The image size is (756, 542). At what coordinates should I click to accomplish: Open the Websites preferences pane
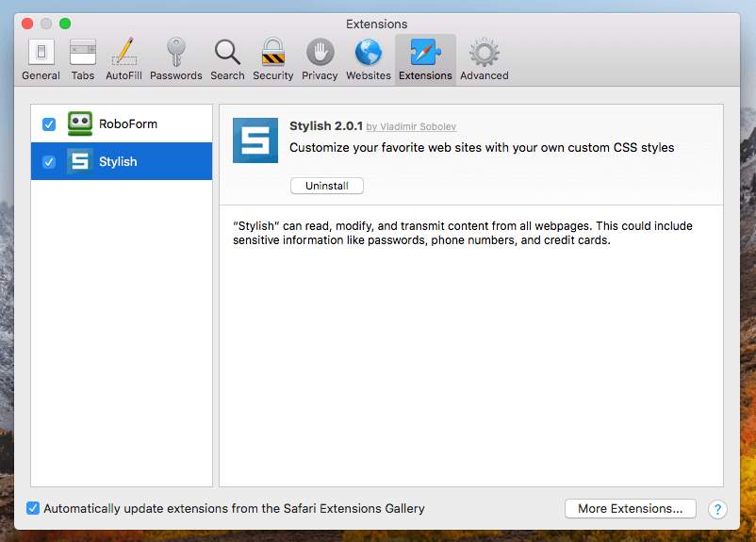[x=369, y=59]
